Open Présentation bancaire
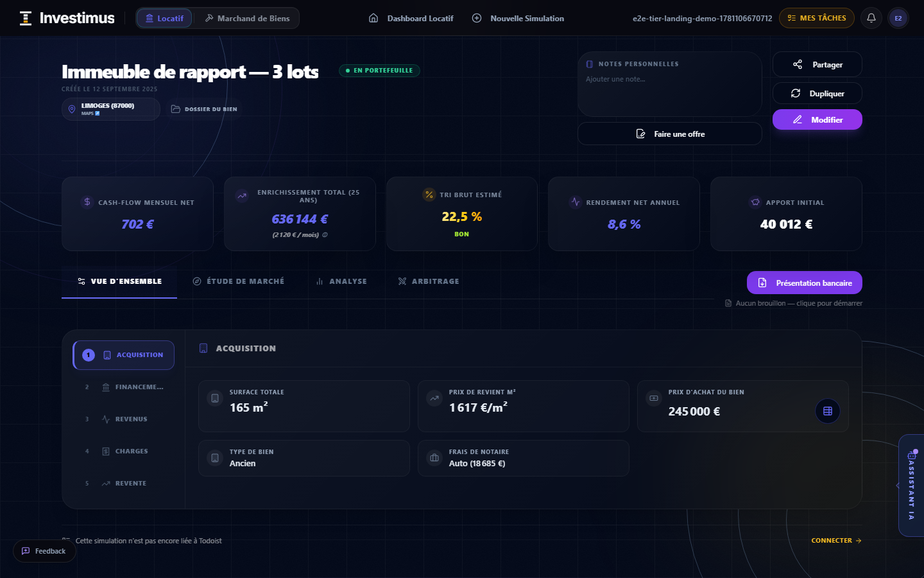The width and height of the screenshot is (924, 578). (x=805, y=283)
